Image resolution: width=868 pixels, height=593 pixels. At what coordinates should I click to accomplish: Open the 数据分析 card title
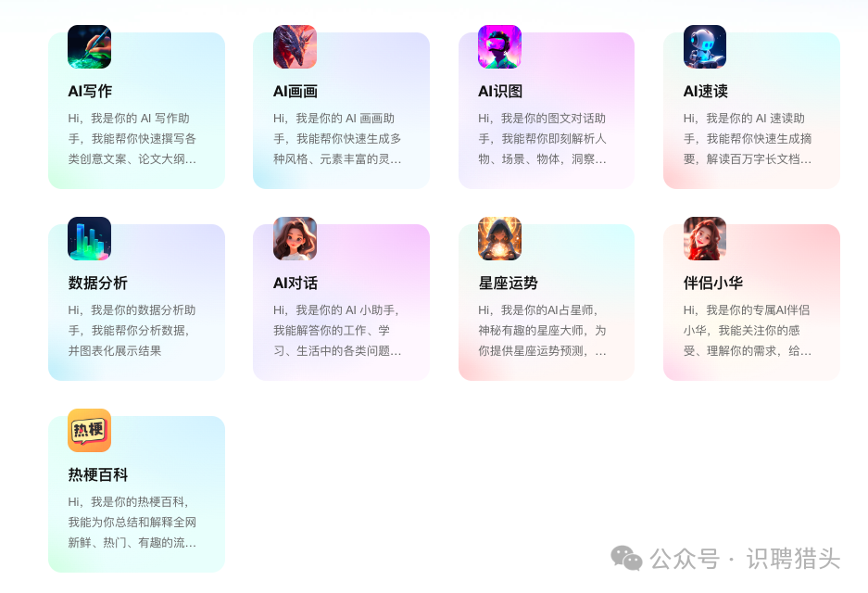(x=97, y=283)
